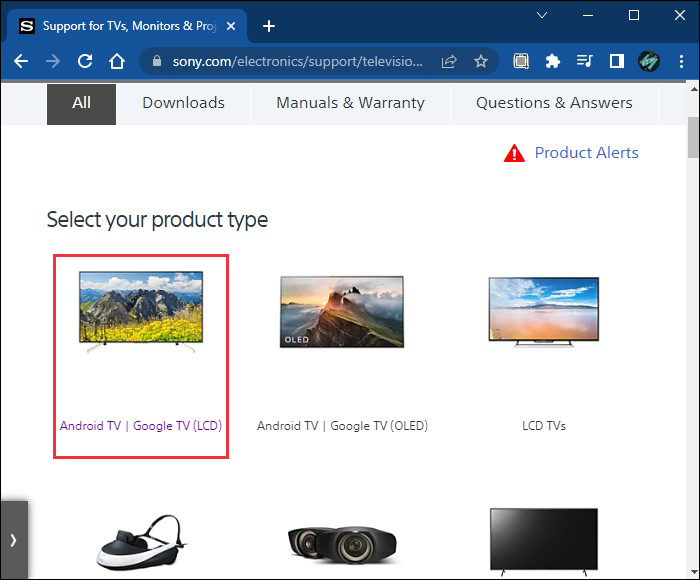Click the scrollbar down arrow
The height and width of the screenshot is (580, 700).
(x=693, y=572)
